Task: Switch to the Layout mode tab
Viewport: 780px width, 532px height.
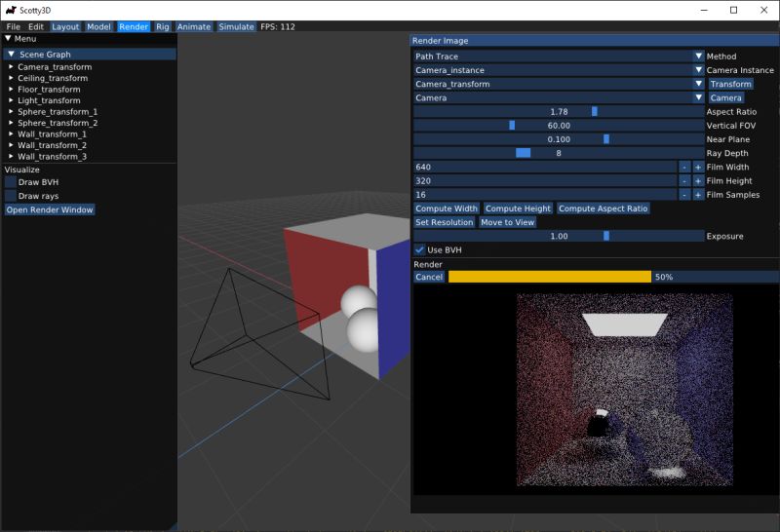Action: (65, 27)
